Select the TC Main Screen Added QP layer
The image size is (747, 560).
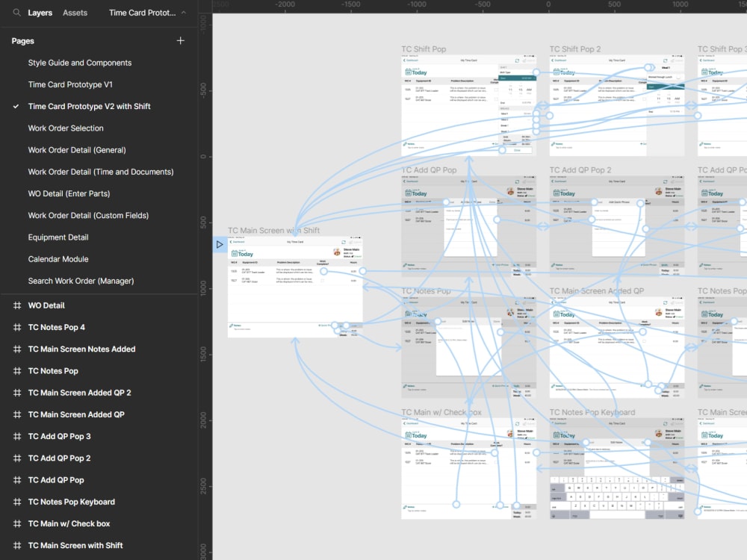(76, 414)
